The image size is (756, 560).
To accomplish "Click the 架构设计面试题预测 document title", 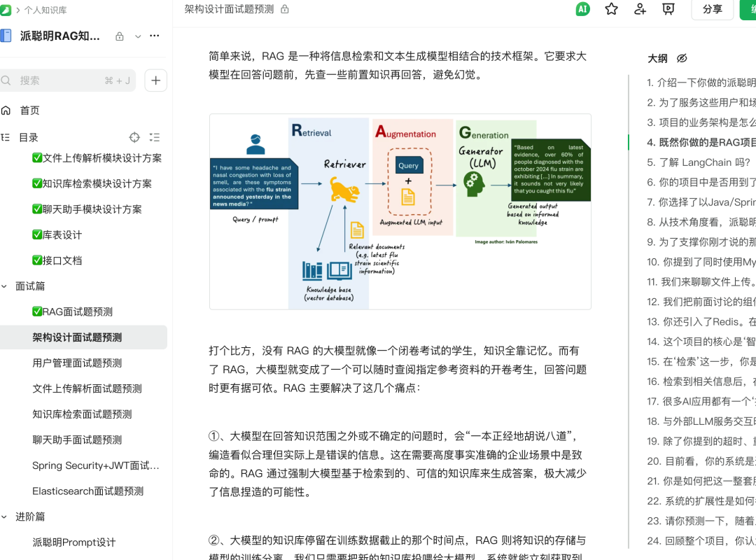I will (x=229, y=9).
